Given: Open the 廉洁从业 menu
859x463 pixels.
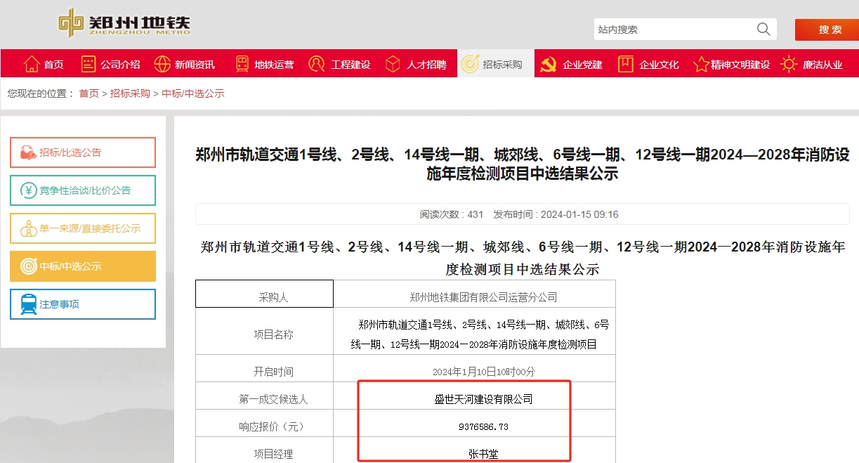Looking at the screenshot, I should click(812, 64).
